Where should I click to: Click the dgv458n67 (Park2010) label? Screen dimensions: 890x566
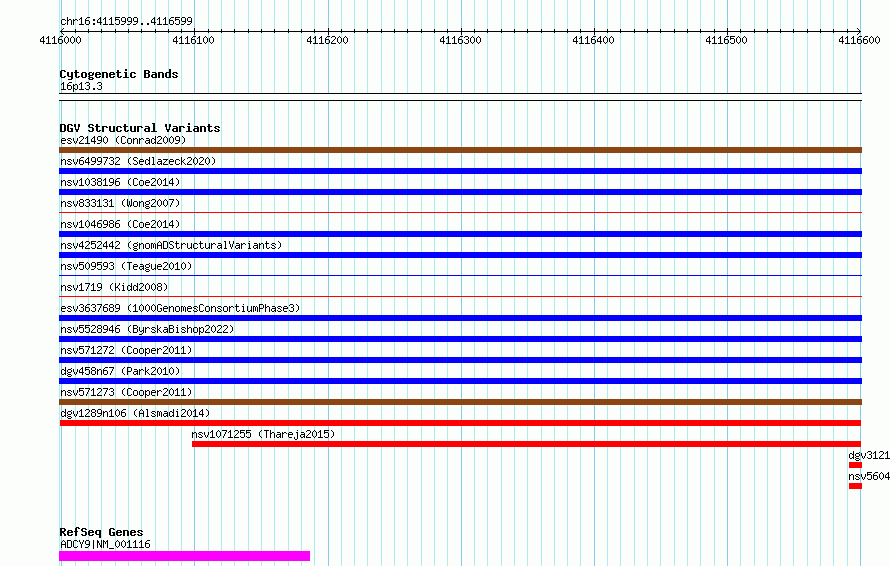(x=120, y=371)
